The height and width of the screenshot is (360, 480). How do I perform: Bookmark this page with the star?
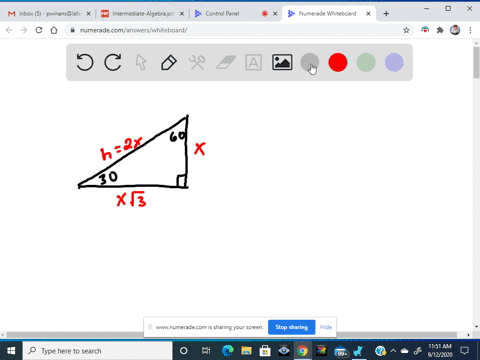(406, 30)
